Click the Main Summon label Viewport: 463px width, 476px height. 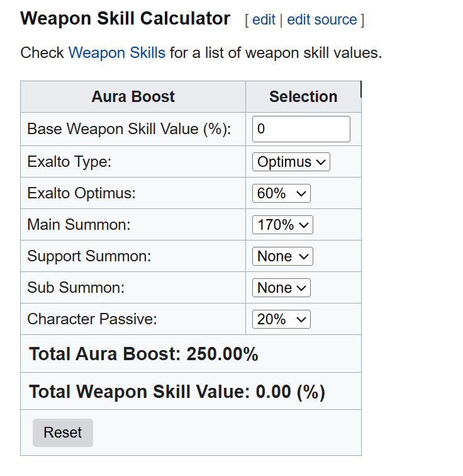(x=79, y=225)
